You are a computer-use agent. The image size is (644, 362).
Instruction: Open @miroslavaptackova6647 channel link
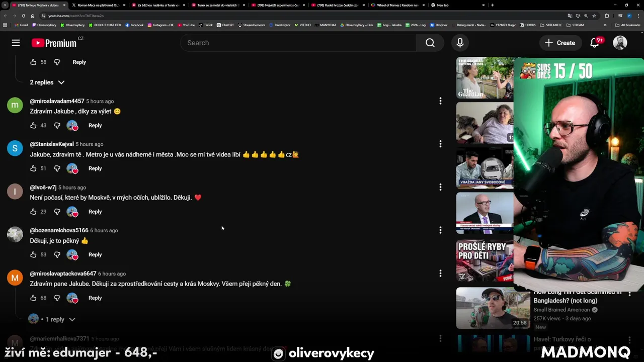click(x=63, y=274)
